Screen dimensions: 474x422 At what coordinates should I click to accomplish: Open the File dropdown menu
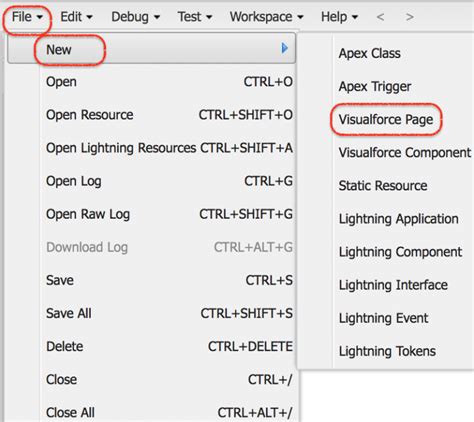click(27, 17)
